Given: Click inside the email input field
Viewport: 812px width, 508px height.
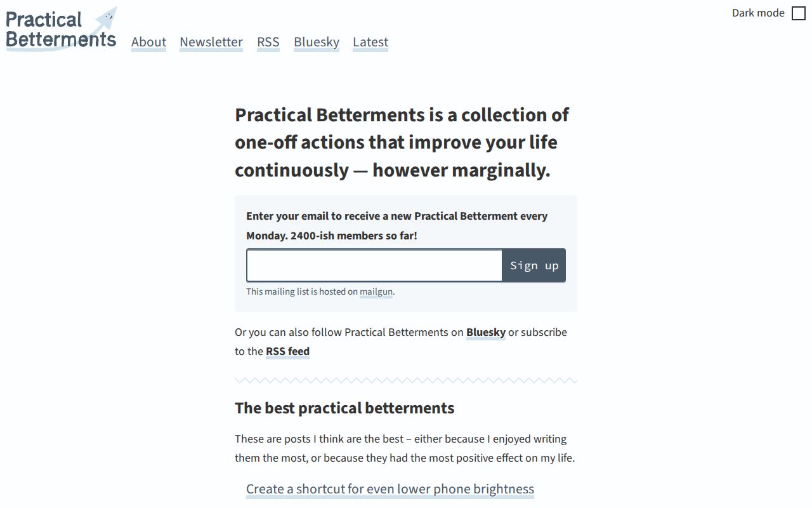Looking at the screenshot, I should point(374,265).
